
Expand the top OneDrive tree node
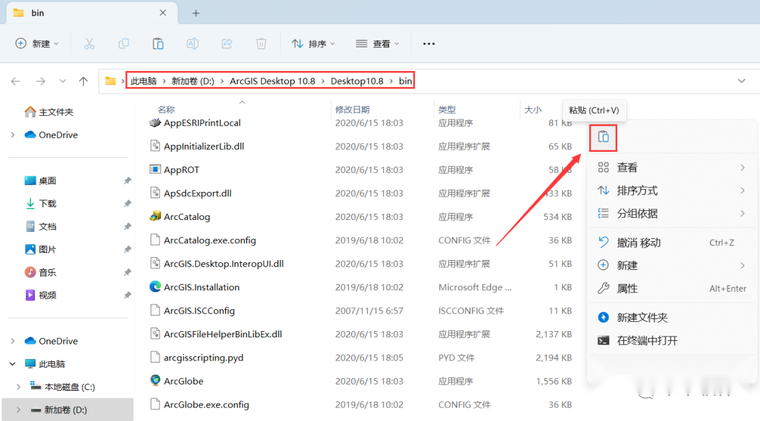13,135
